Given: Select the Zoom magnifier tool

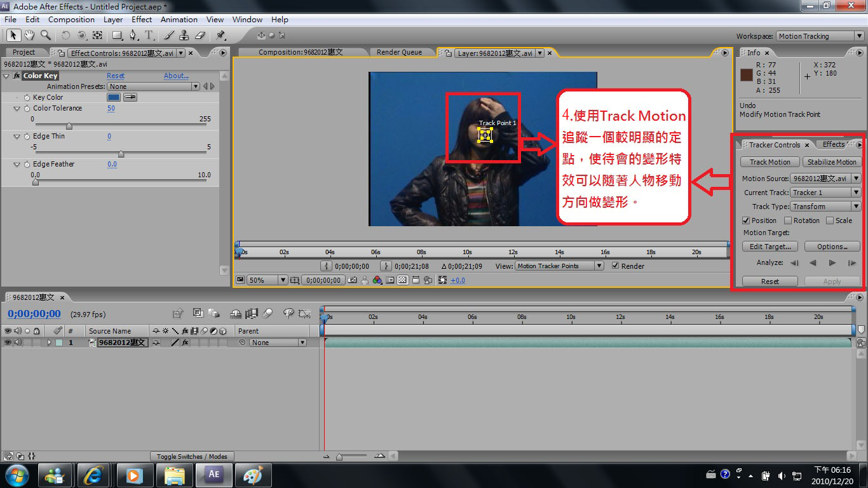Looking at the screenshot, I should tap(45, 36).
